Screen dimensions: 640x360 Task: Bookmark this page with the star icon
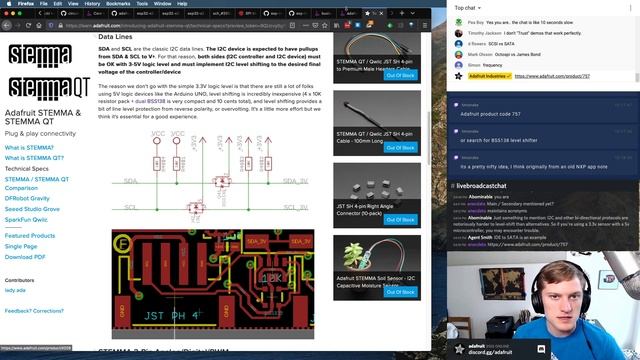(x=325, y=25)
